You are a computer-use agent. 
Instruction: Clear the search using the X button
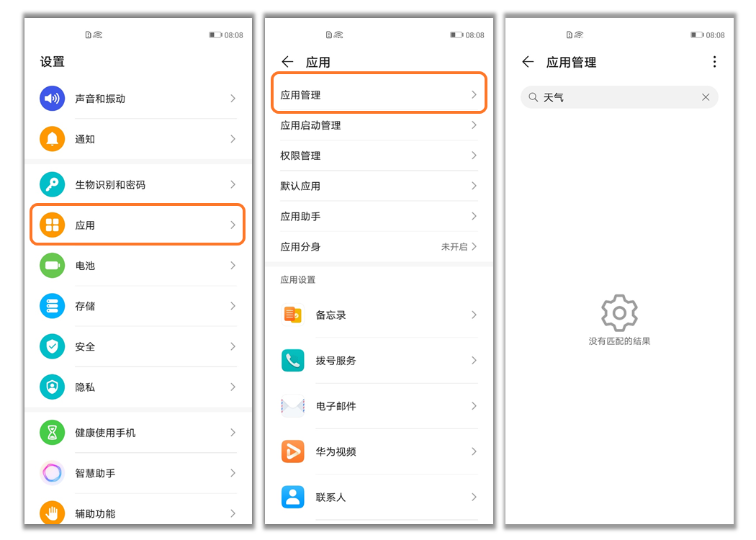(x=706, y=97)
